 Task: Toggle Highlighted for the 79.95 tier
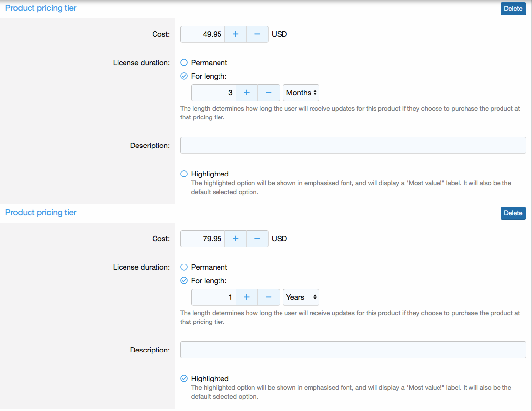[x=184, y=378]
